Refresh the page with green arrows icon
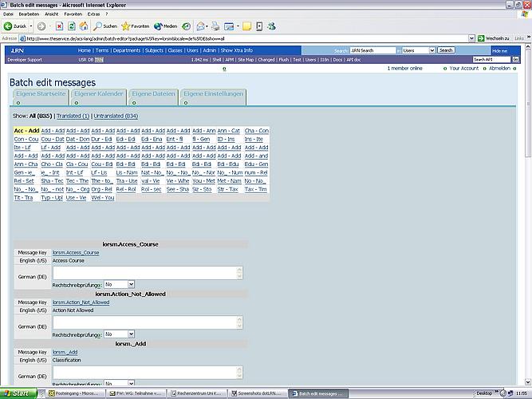532x399 pixels. (72, 26)
